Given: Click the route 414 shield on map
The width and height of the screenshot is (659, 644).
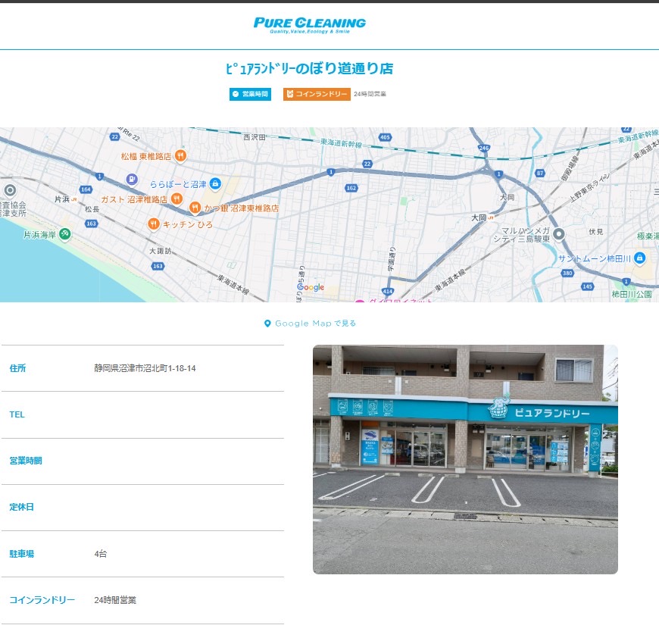Looking at the screenshot, I should click(x=388, y=291).
